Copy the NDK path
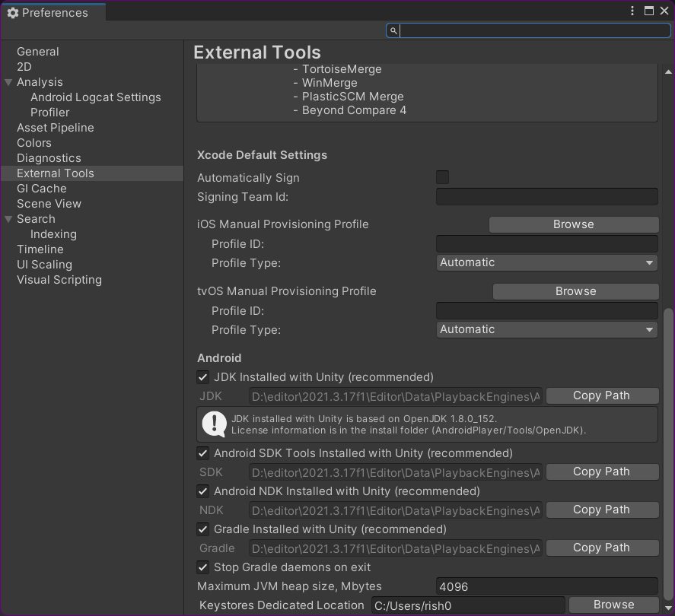This screenshot has height=616, width=675. click(602, 510)
